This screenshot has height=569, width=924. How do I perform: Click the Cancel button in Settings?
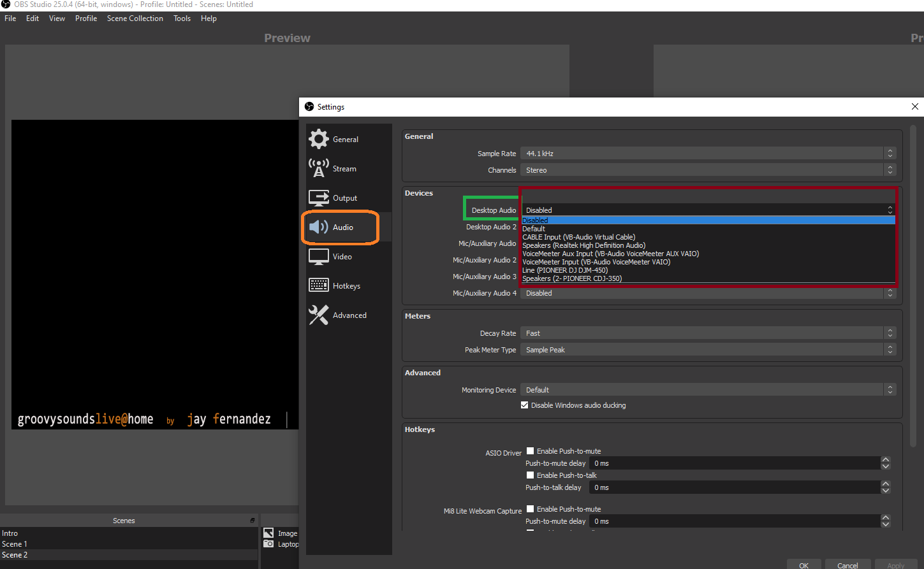pyautogui.click(x=847, y=565)
